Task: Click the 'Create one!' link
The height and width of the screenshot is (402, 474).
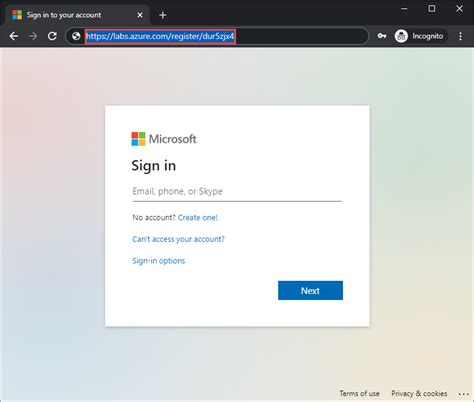Action: (x=198, y=217)
